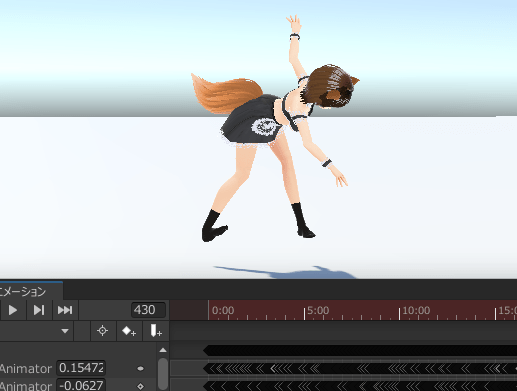Click the property list scroll up arrow

point(163,350)
